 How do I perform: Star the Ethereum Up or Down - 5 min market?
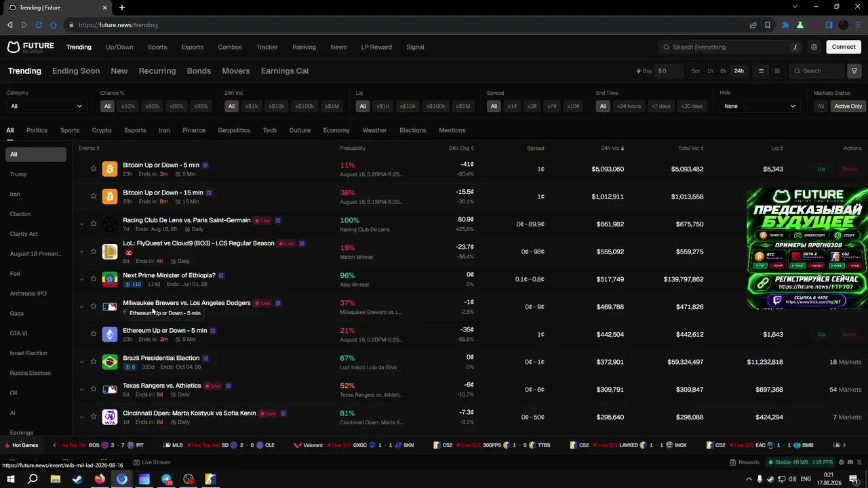pos(94,334)
